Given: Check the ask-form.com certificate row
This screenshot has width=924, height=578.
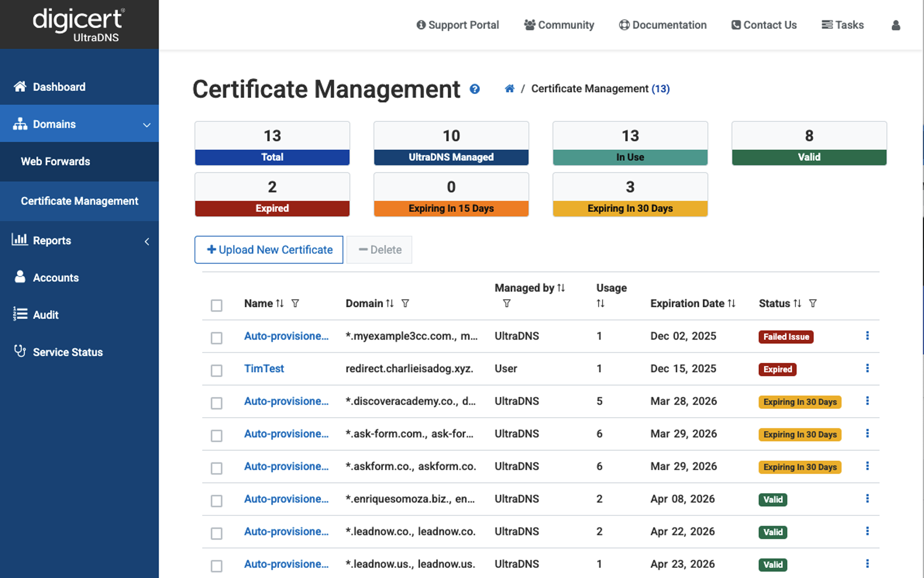Looking at the screenshot, I should 217,435.
